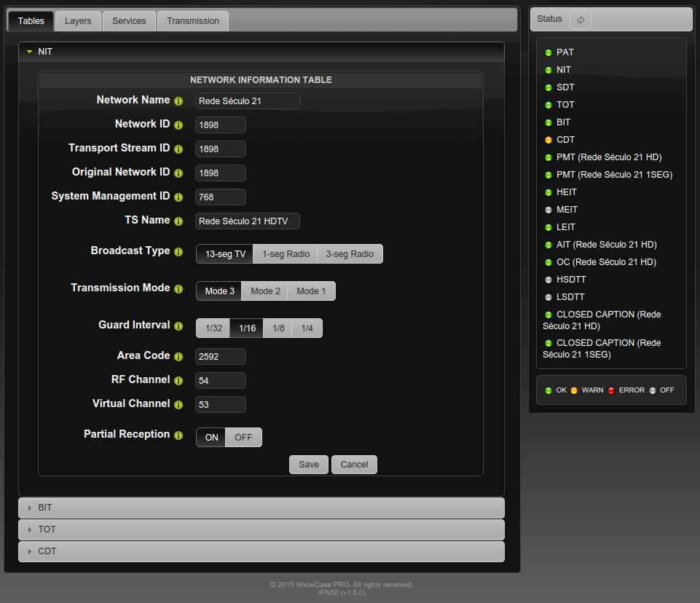Viewport: 700px width, 603px height.
Task: Set Guard Interval to 1/8
Action: [278, 328]
